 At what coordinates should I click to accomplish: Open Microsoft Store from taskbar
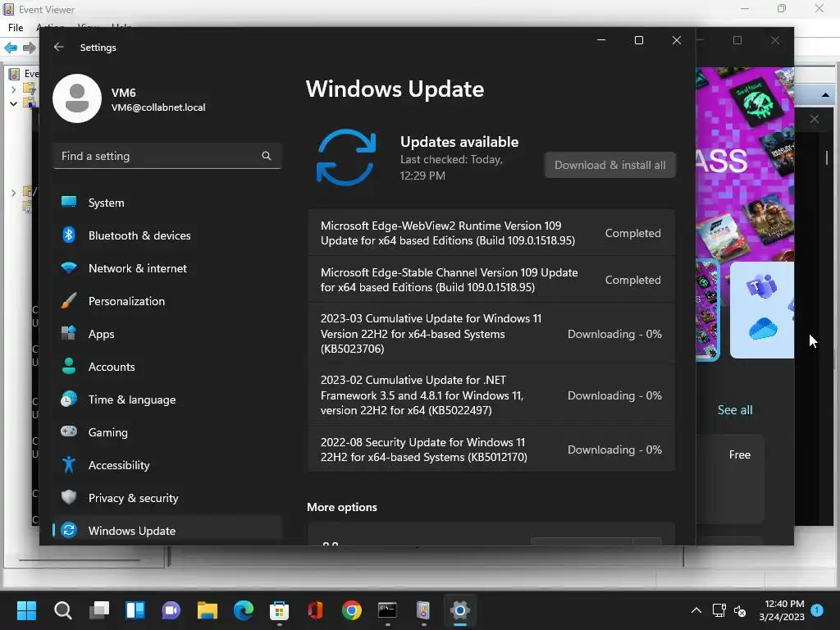[x=279, y=610]
